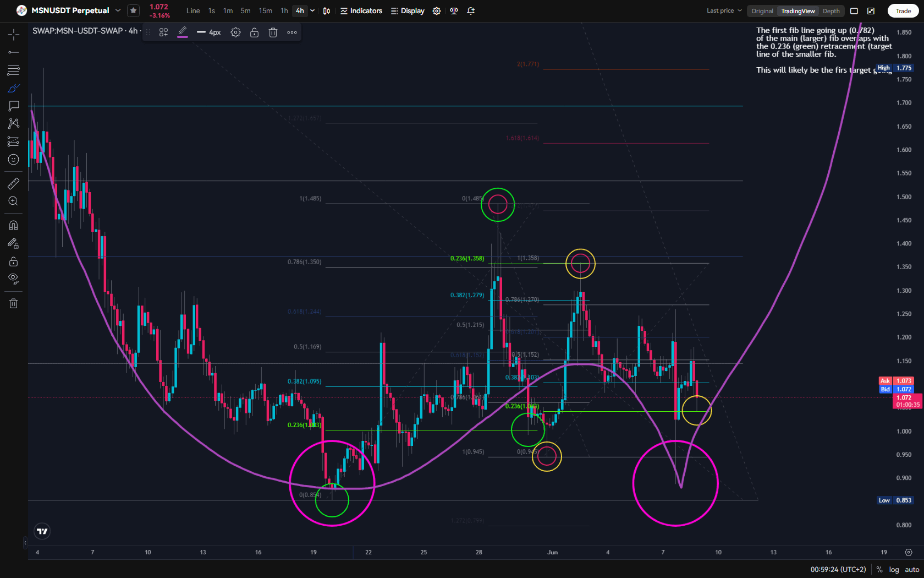This screenshot has width=924, height=578.
Task: Remove all drawings with sidebar trash
Action: 14,303
